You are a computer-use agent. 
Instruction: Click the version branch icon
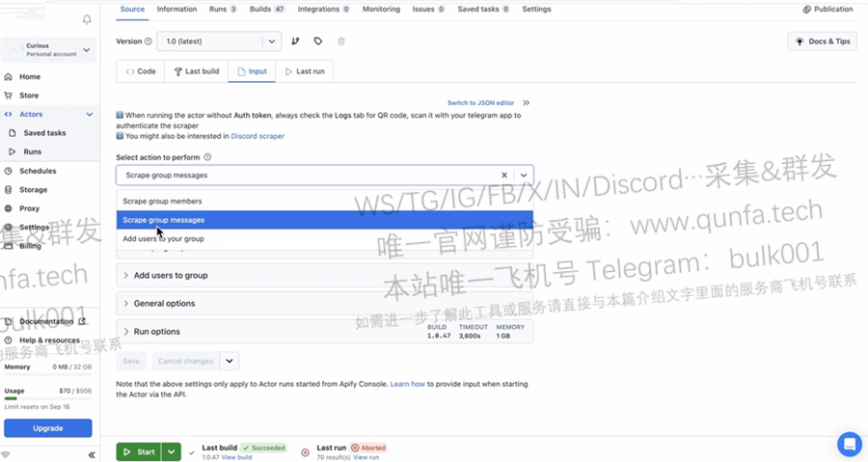pyautogui.click(x=295, y=41)
